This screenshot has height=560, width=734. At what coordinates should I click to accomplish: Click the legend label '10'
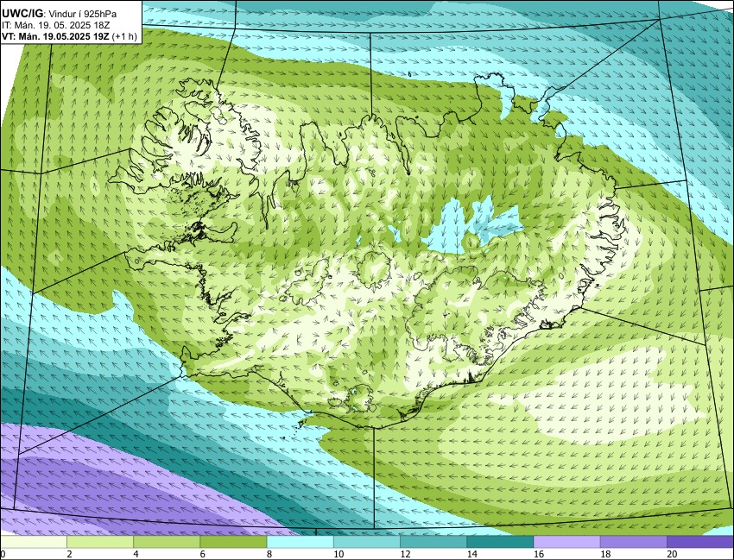(x=339, y=554)
